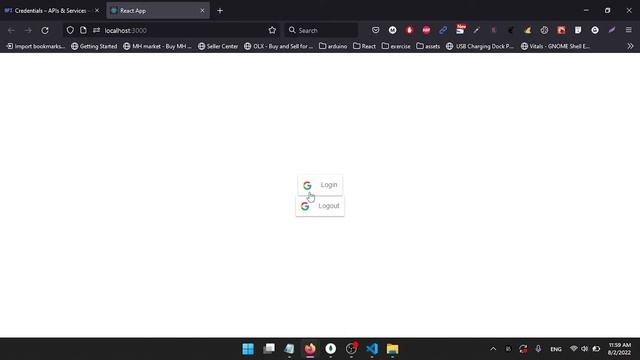Open a new browser tab
The height and width of the screenshot is (360, 640).
pyautogui.click(x=220, y=11)
